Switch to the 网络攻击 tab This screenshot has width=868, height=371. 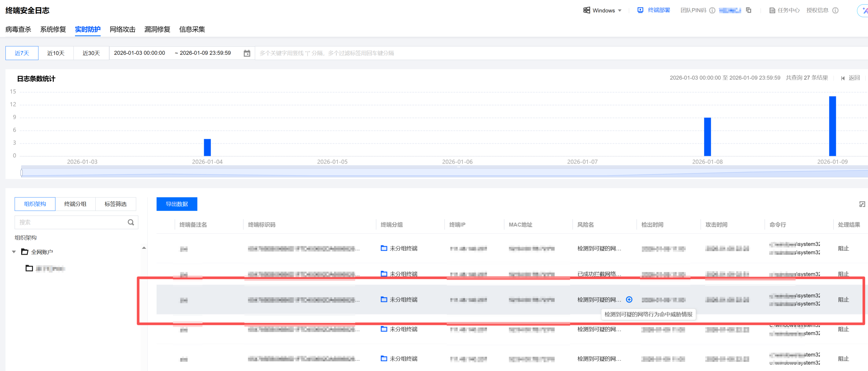point(122,29)
